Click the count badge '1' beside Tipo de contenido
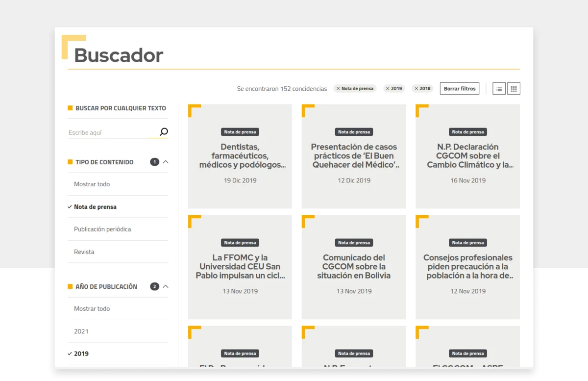588x381 pixels. 155,162
